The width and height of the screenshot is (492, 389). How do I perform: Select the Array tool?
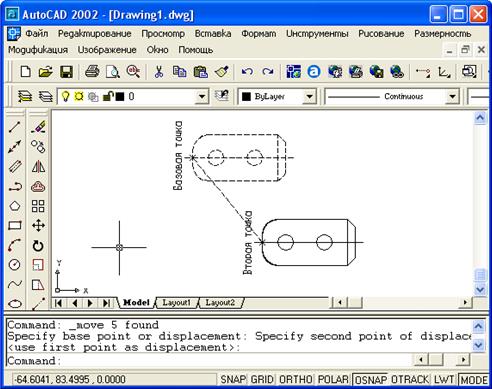tap(38, 206)
